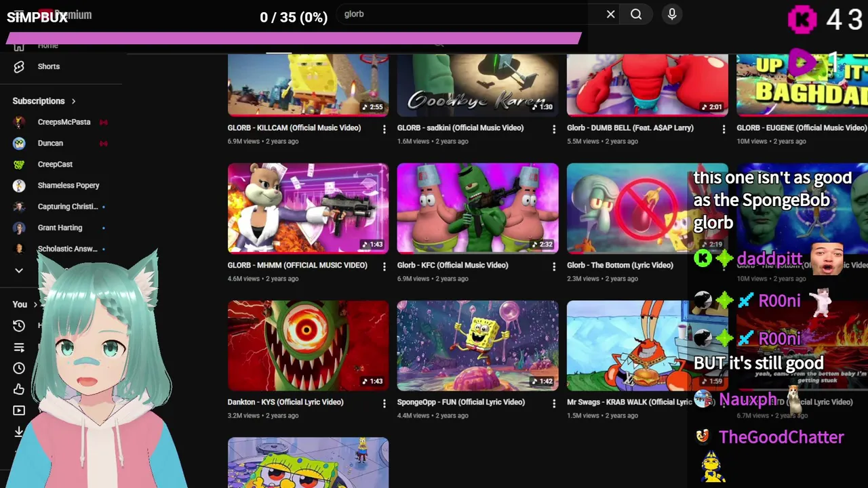Click Shameless Popery avatar
The image size is (868, 488).
click(x=19, y=185)
